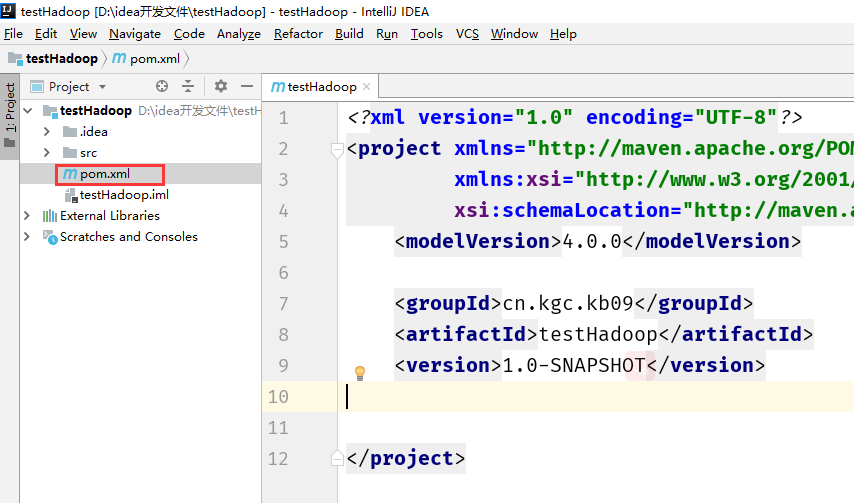This screenshot has height=503, width=854.
Task: Click line number 10 in gutter
Action: [278, 397]
